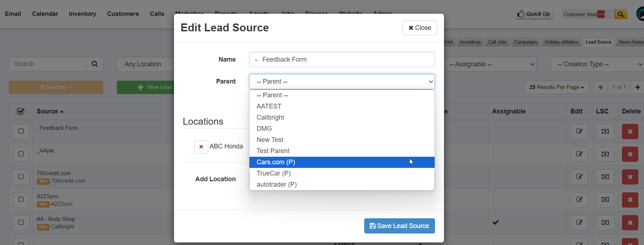Screen dimensions: 644x245
Task: Remove ABC Honda location with red X
Action: [201, 147]
